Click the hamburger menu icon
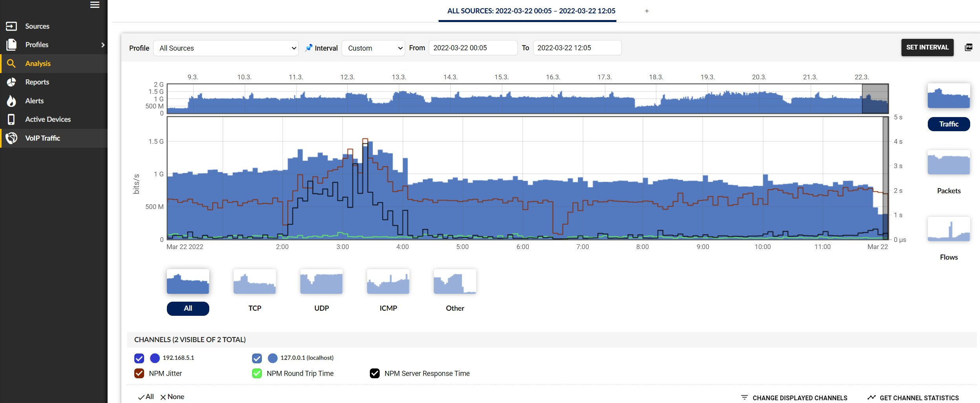Image resolution: width=980 pixels, height=403 pixels. coord(95,5)
